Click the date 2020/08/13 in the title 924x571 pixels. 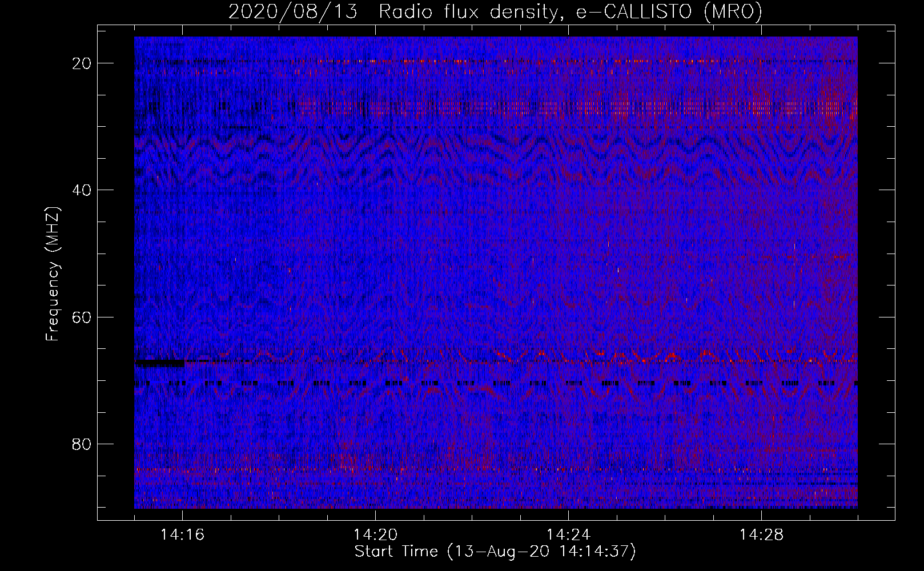pyautogui.click(x=293, y=12)
